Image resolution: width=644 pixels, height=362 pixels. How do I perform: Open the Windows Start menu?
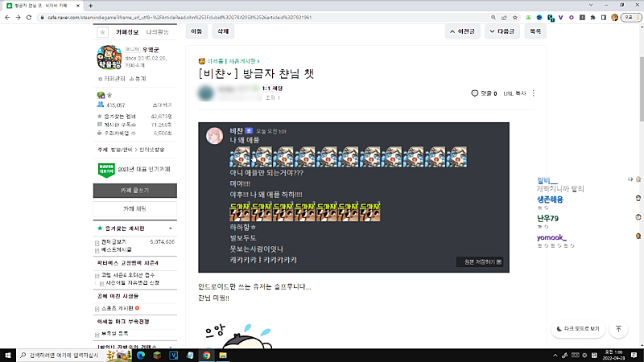click(8, 355)
